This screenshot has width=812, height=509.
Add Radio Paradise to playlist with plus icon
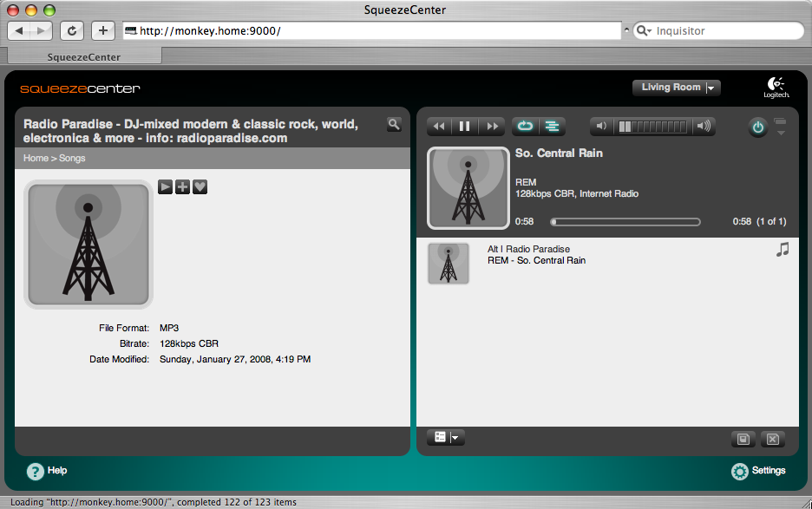pos(182,186)
